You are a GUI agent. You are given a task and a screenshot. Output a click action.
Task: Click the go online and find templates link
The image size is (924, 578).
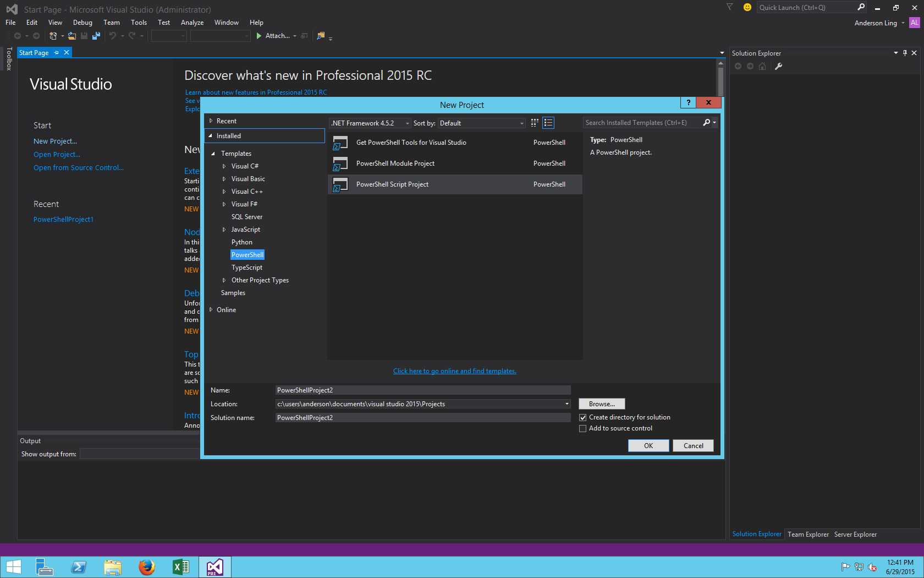coord(455,371)
